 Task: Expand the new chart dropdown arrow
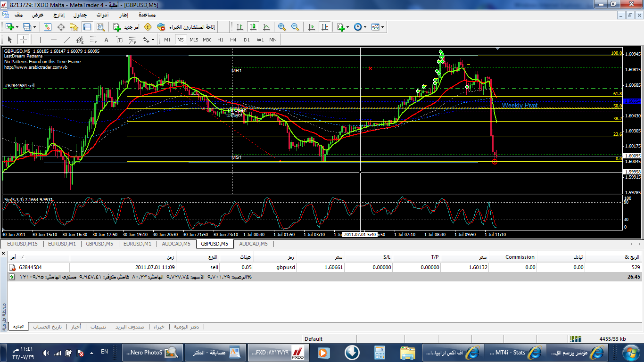tap(17, 27)
